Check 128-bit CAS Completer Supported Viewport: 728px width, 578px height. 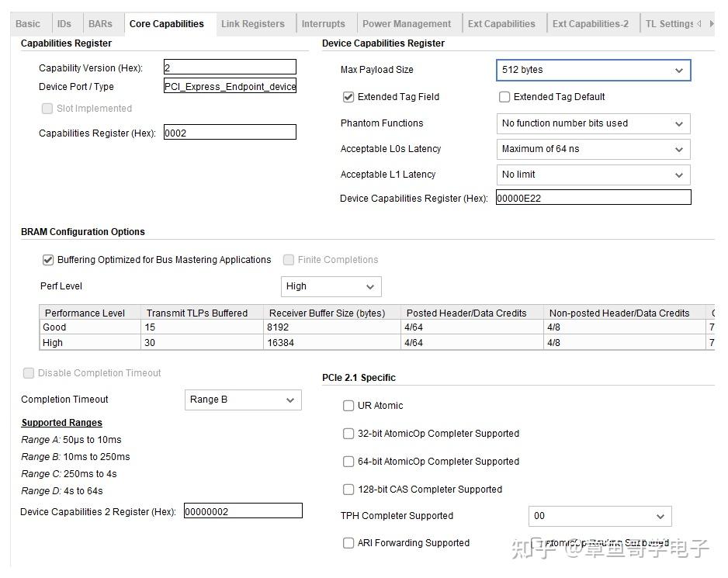pyautogui.click(x=348, y=490)
